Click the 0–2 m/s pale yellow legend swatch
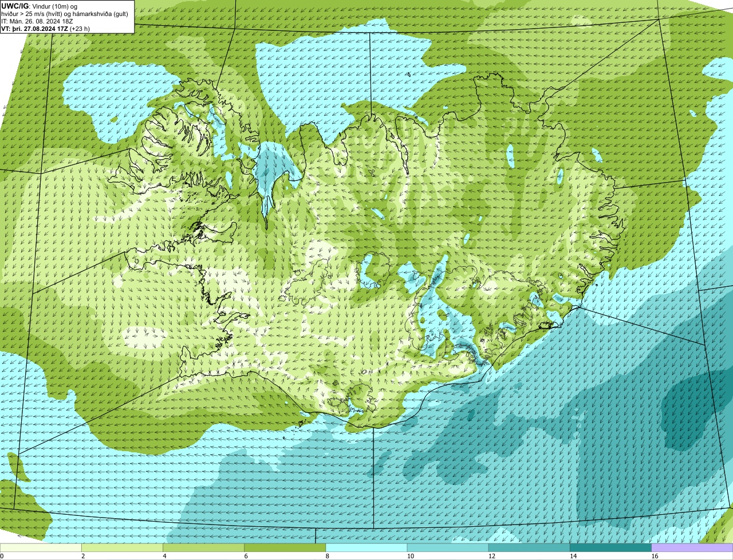 (x=41, y=547)
